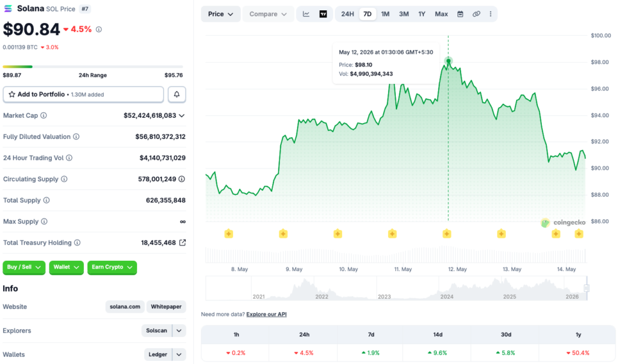Click range selector handle at 2026

click(587, 289)
